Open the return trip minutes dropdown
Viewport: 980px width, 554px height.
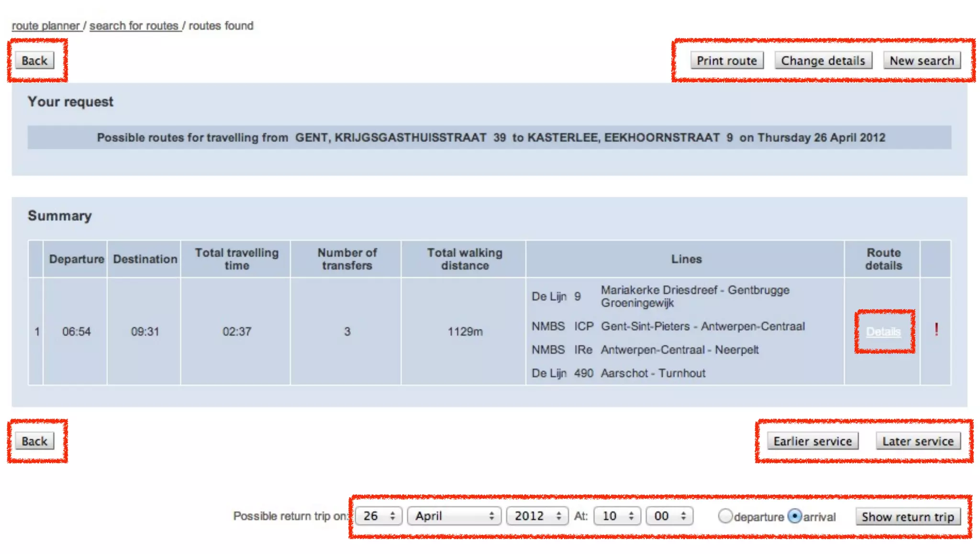pos(669,516)
